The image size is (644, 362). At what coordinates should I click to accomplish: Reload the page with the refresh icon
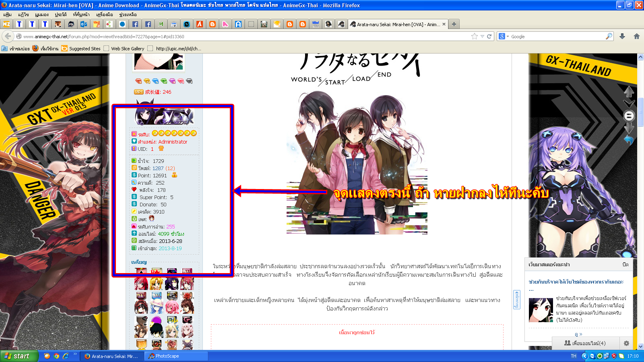(489, 36)
